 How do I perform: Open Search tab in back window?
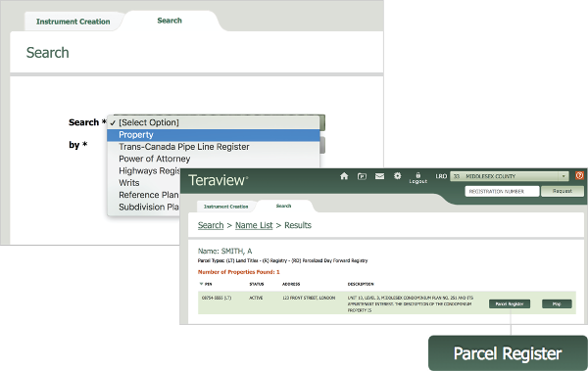pos(170,21)
